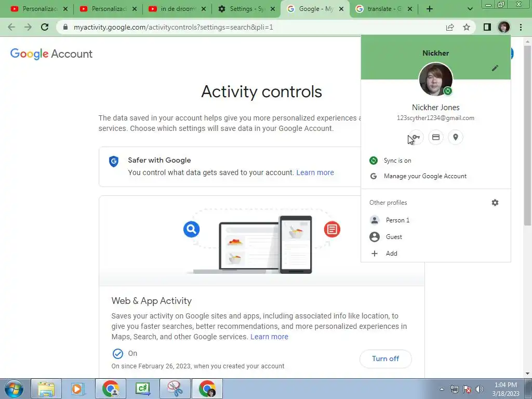Image resolution: width=532 pixels, height=399 pixels.
Task: Open Guest profile
Action: point(436,237)
